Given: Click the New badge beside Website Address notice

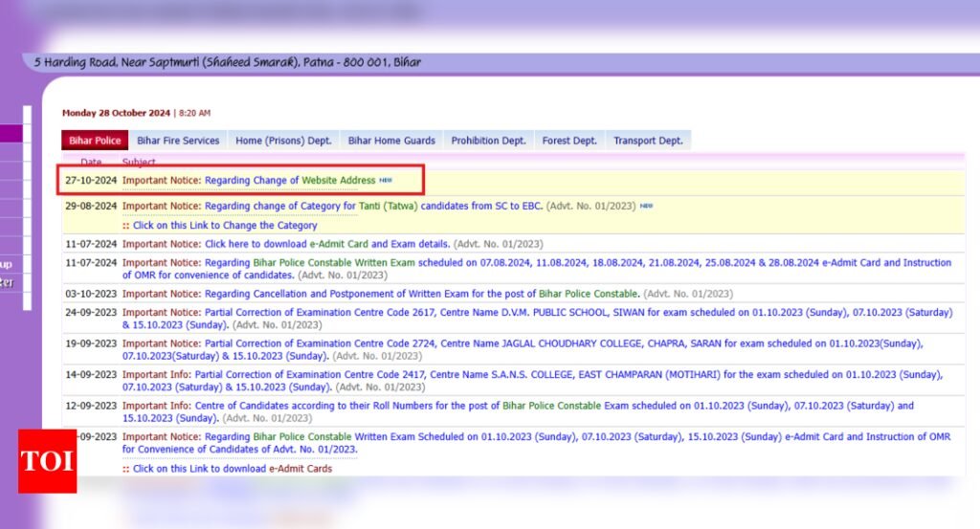Looking at the screenshot, I should point(386,180).
